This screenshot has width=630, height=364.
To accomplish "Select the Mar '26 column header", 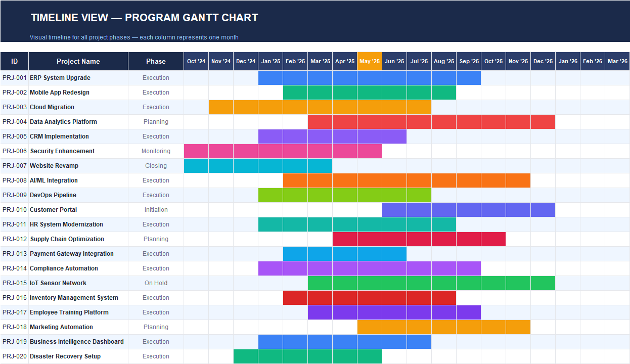I will (x=617, y=61).
